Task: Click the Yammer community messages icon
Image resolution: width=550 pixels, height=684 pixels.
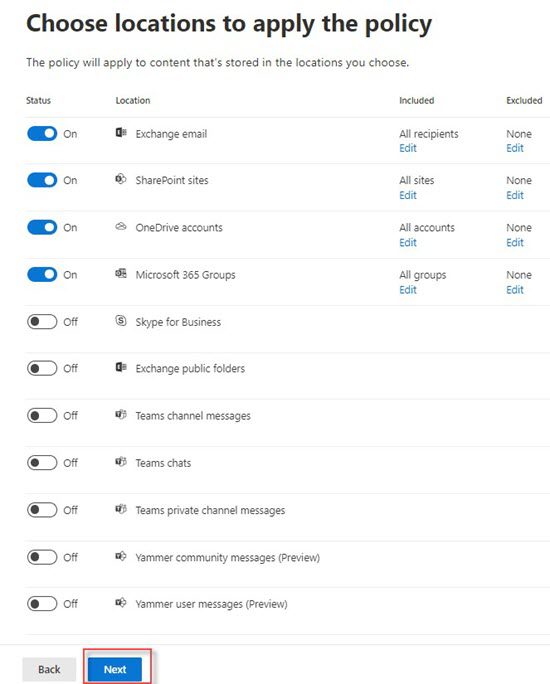Action: [121, 556]
